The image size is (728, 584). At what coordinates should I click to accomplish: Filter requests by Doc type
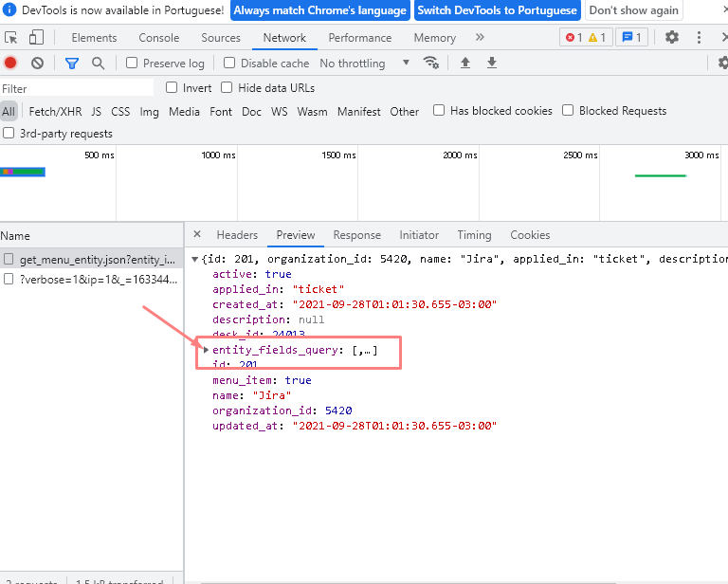click(251, 112)
